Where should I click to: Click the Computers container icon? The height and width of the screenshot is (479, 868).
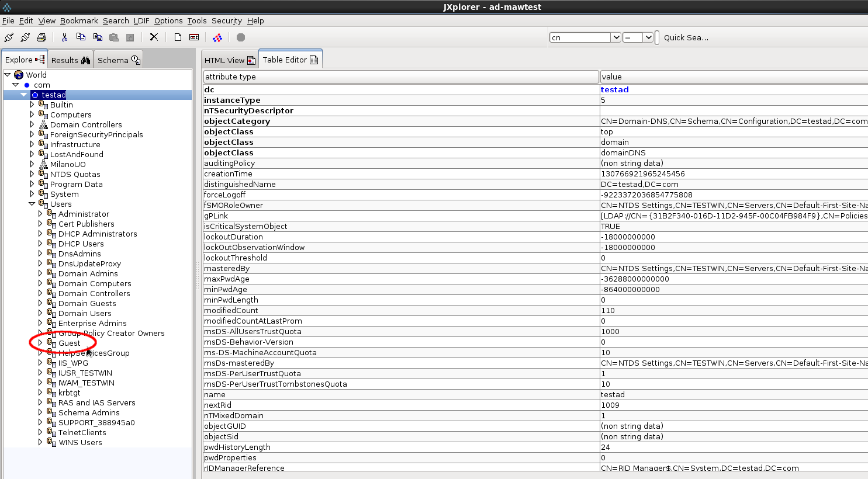(43, 114)
